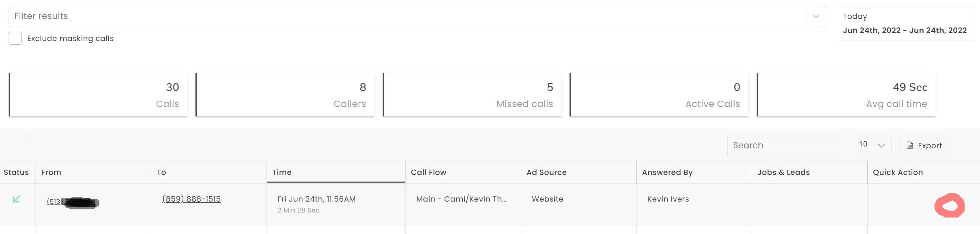This screenshot has height=234, width=980.
Task: Sort by the Answered By column header
Action: click(x=667, y=172)
